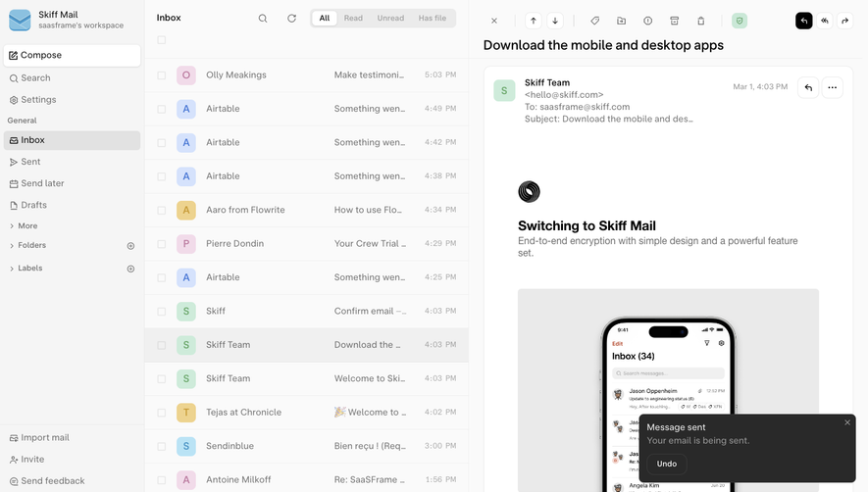Open Search in the sidebar
The width and height of the screenshot is (868, 492).
click(72, 78)
